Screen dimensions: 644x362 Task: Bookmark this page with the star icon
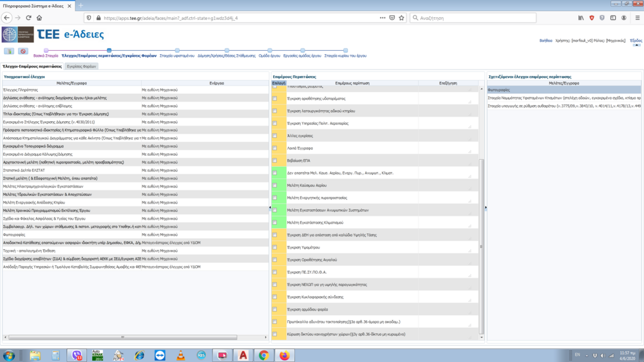coord(401,18)
